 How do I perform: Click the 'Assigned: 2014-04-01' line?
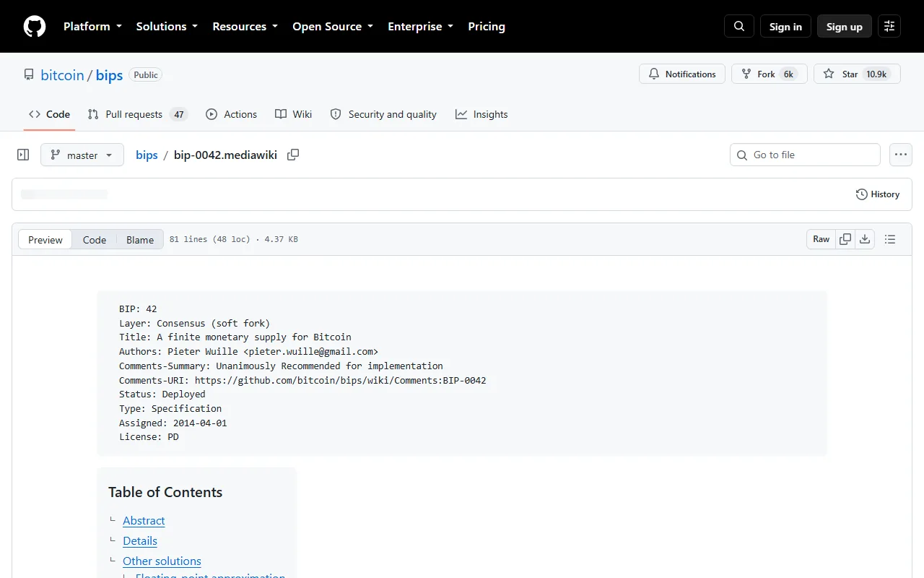click(x=173, y=423)
